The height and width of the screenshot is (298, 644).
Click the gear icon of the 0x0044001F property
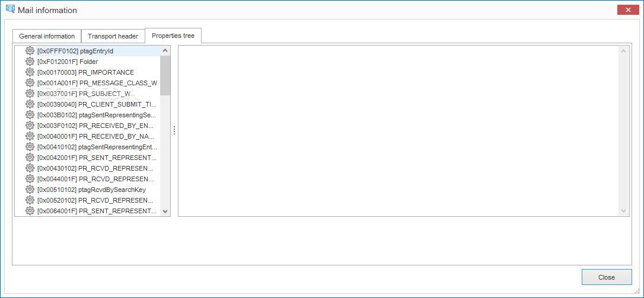[30, 179]
